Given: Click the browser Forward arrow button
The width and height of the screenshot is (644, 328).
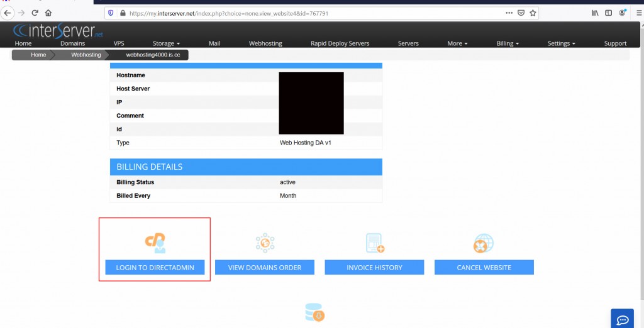Looking at the screenshot, I should click(21, 13).
